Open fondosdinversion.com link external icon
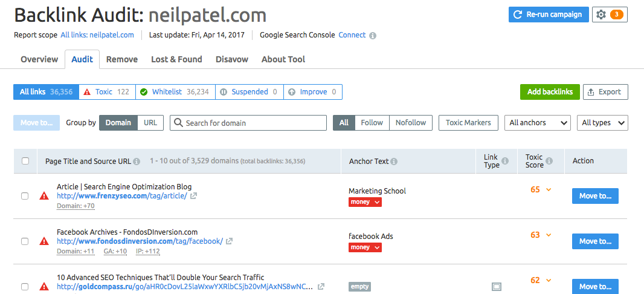Viewport: 644px width, 294px height. pos(230,241)
